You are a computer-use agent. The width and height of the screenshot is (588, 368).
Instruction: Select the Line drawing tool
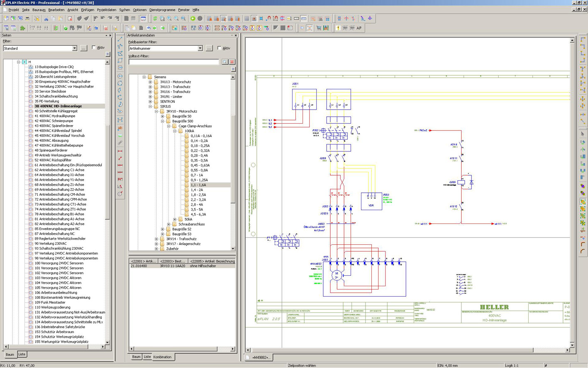[120, 39]
